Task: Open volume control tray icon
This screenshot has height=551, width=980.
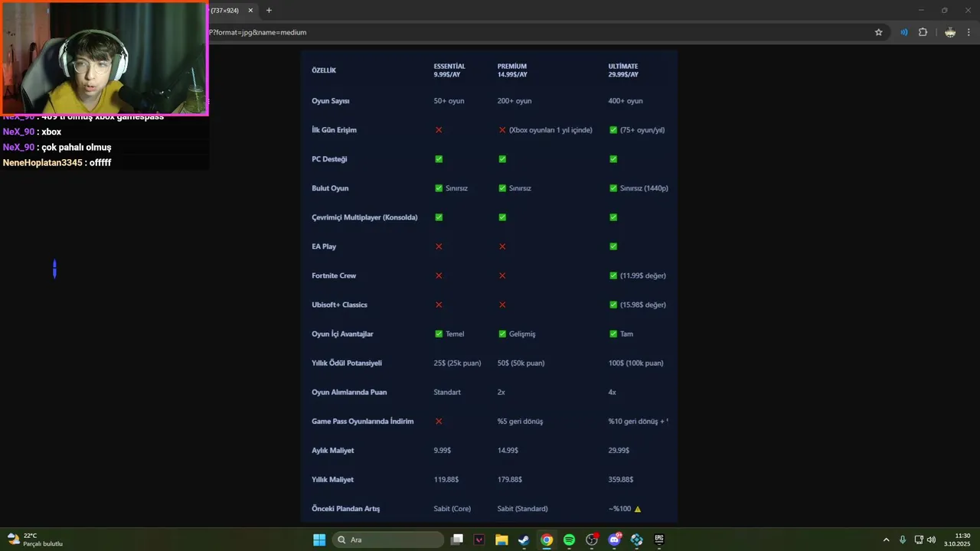Action: coord(931,540)
